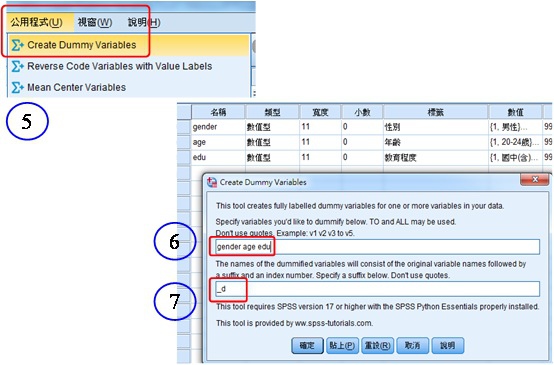This screenshot has height=365, width=554.
Task: Click the 小數 column header
Action: coord(362,112)
